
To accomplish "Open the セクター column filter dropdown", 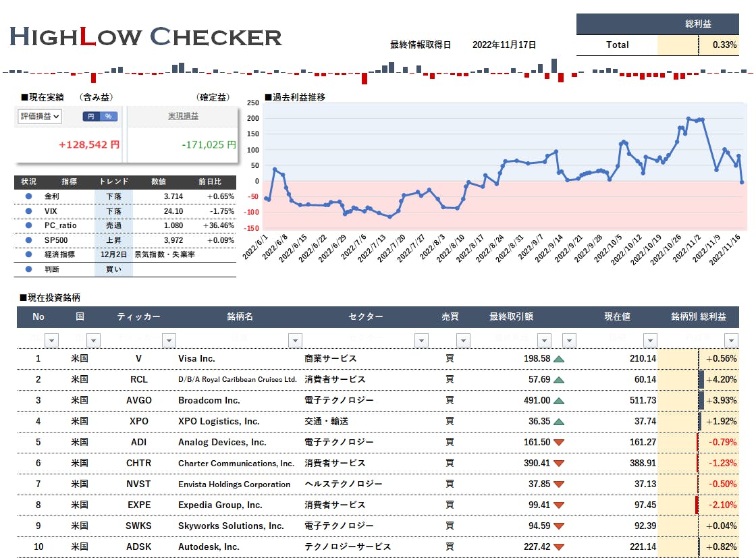I will click(421, 341).
